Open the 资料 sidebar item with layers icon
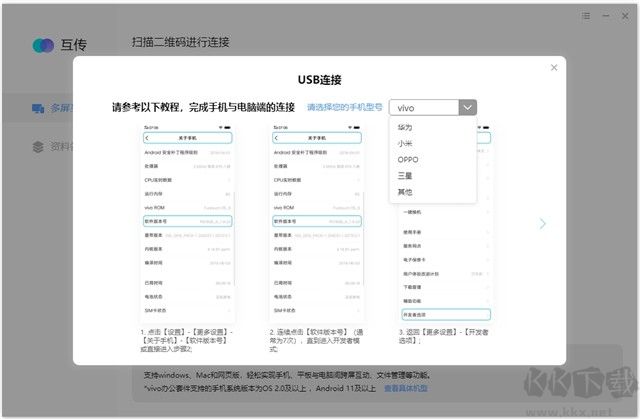Image resolution: width=640 pixels, height=419 pixels. [52, 146]
